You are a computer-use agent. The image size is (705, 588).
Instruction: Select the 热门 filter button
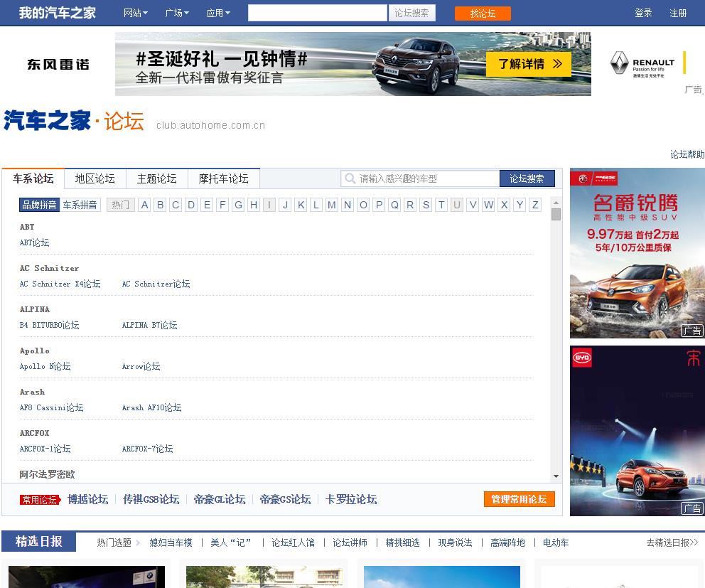(121, 205)
